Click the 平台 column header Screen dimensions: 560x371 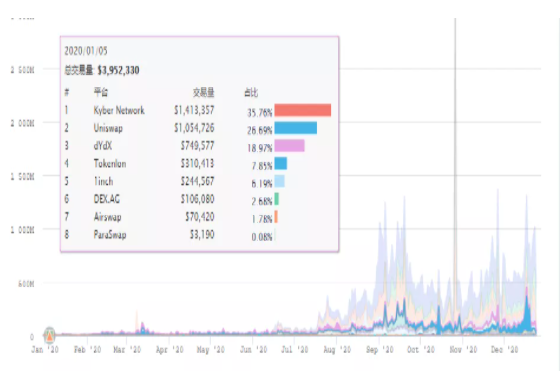[x=101, y=92]
